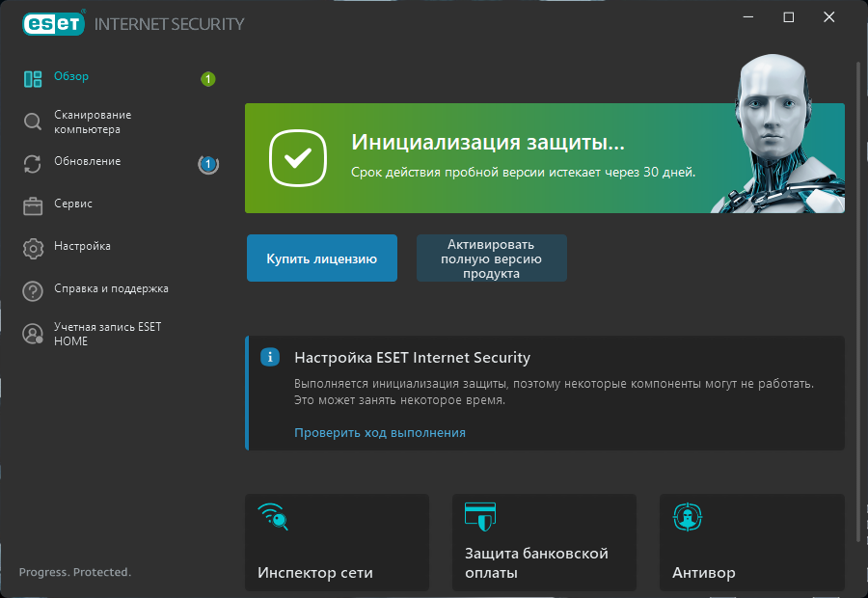Click the green notification badge by Обзор
Viewport: 868px width, 598px height.
point(208,79)
